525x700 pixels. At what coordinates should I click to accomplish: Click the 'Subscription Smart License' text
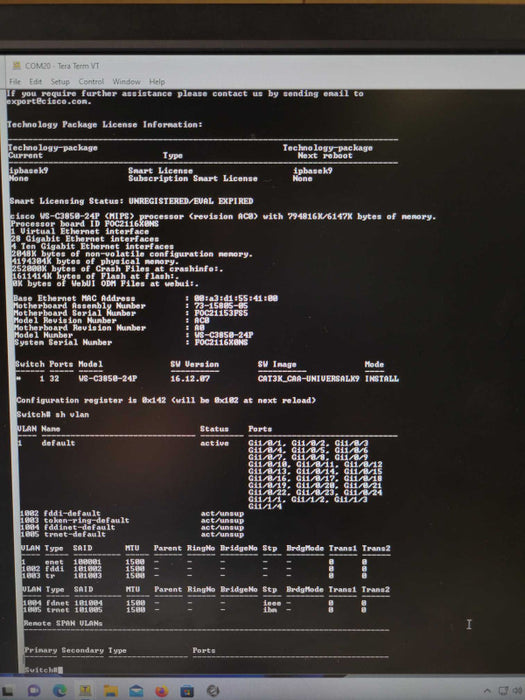(193, 179)
